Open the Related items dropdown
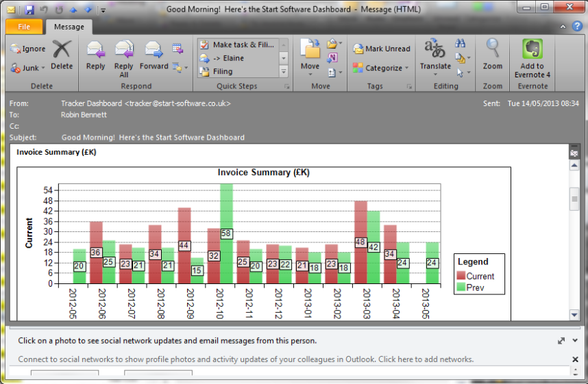Screen dimensions: 588x384 [463, 57]
